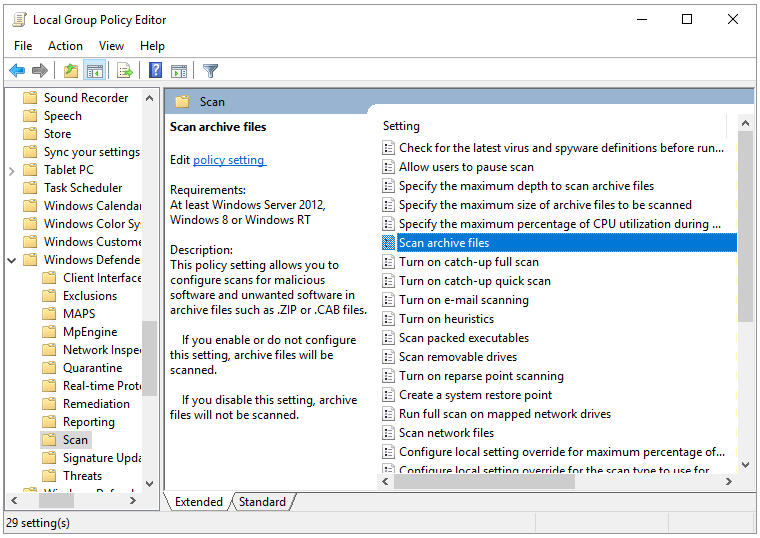Toggle Show/Hide Console Tree icon
This screenshot has width=760, height=538.
pos(95,71)
